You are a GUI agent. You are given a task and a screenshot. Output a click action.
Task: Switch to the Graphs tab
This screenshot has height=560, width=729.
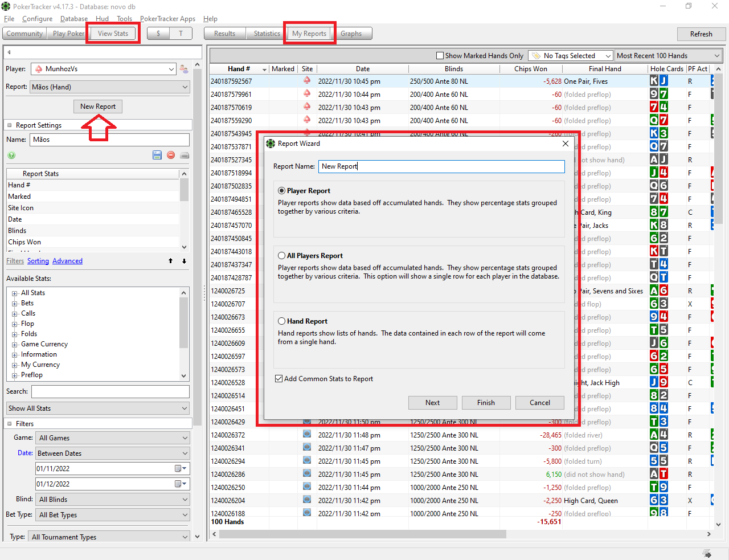pos(351,34)
